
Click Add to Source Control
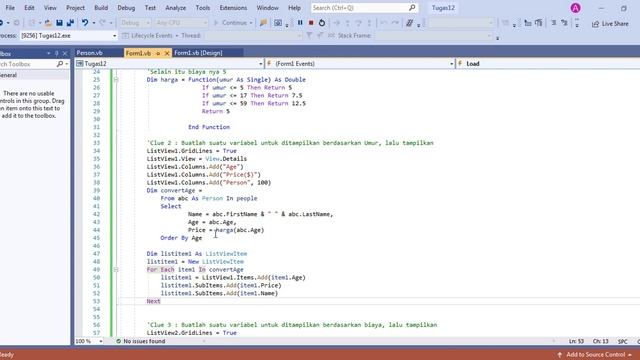tap(596, 355)
